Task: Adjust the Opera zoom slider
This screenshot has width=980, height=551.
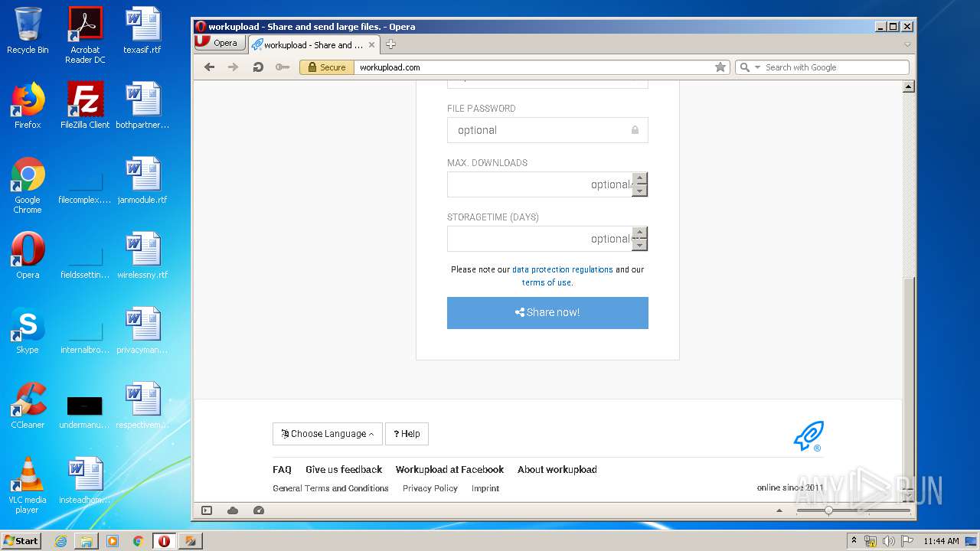Action: 828,510
